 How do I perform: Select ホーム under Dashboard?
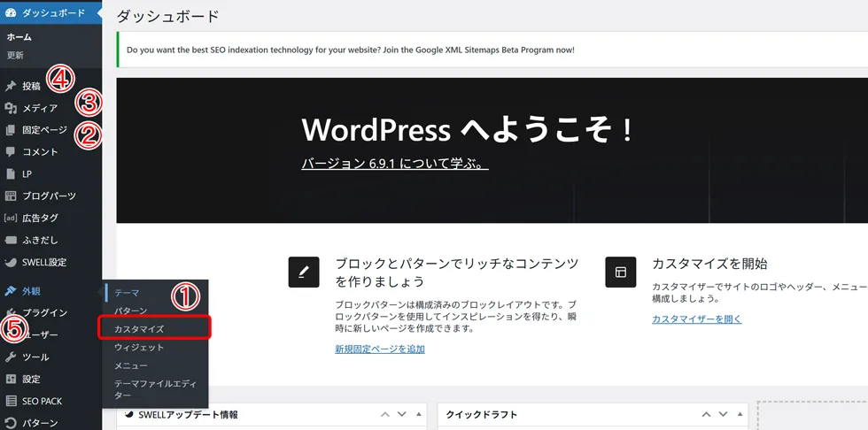pyautogui.click(x=19, y=37)
